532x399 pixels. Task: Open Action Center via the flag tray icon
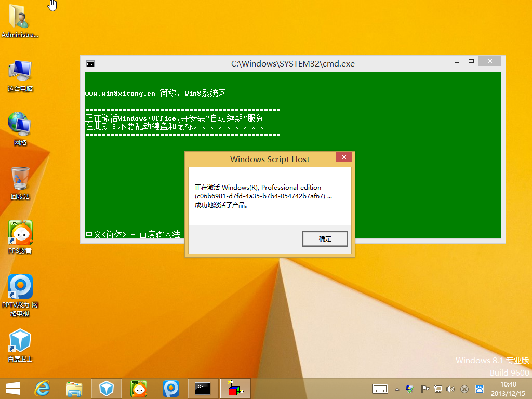pos(425,389)
